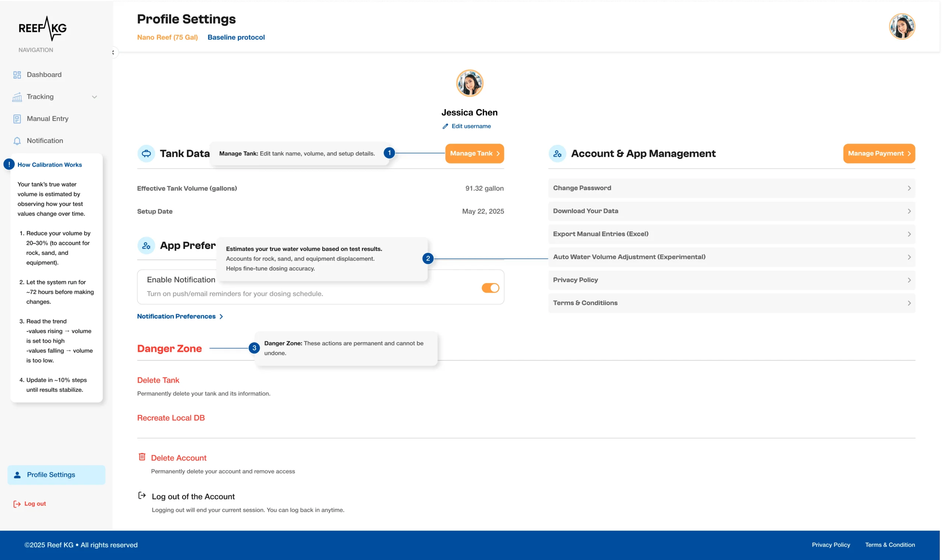Click the Edit username link
This screenshot has height=560, width=942.
[471, 126]
